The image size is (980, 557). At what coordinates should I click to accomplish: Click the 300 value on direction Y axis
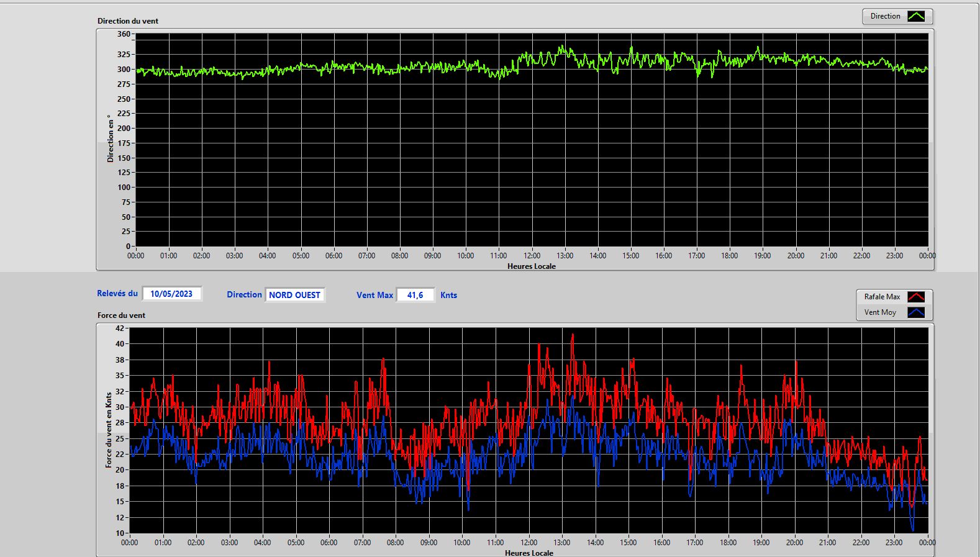tap(124, 70)
